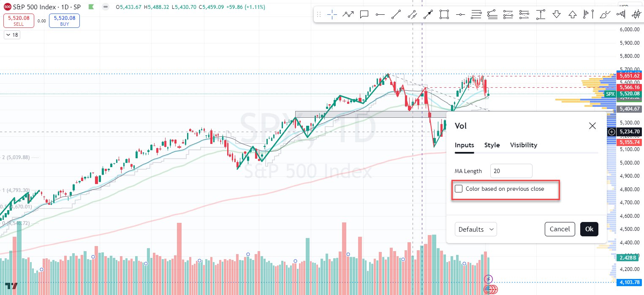
Task: Select the trend line drawing tool
Action: click(396, 15)
